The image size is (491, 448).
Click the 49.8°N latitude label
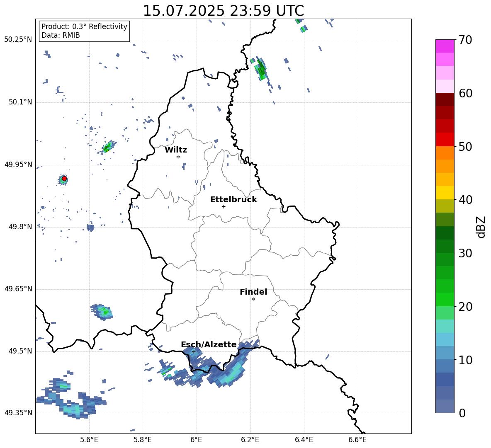20,227
